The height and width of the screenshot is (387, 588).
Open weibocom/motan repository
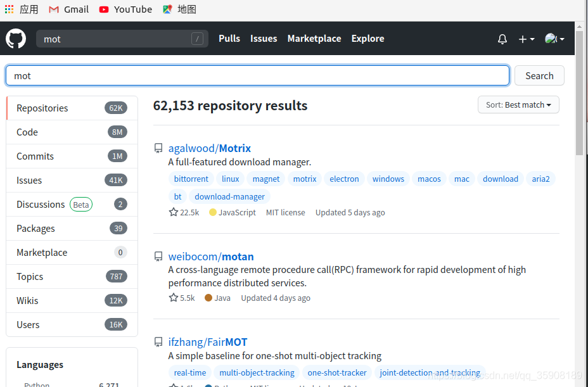[x=211, y=257]
